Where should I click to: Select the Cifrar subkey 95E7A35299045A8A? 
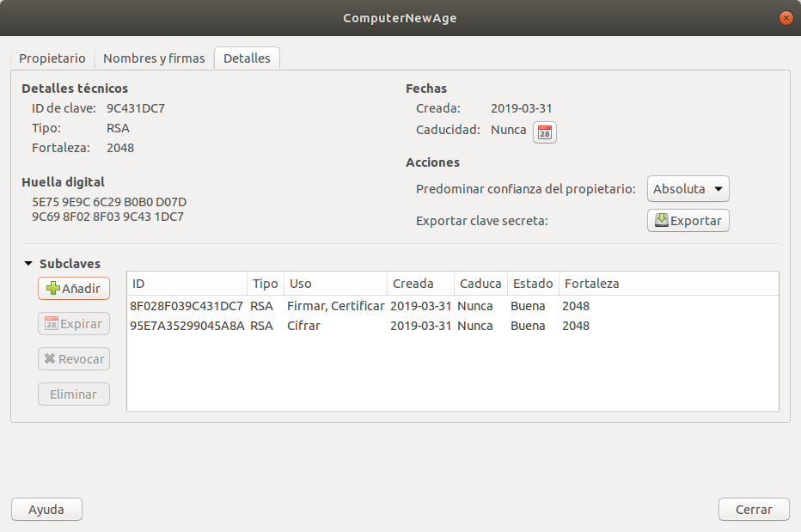[187, 326]
